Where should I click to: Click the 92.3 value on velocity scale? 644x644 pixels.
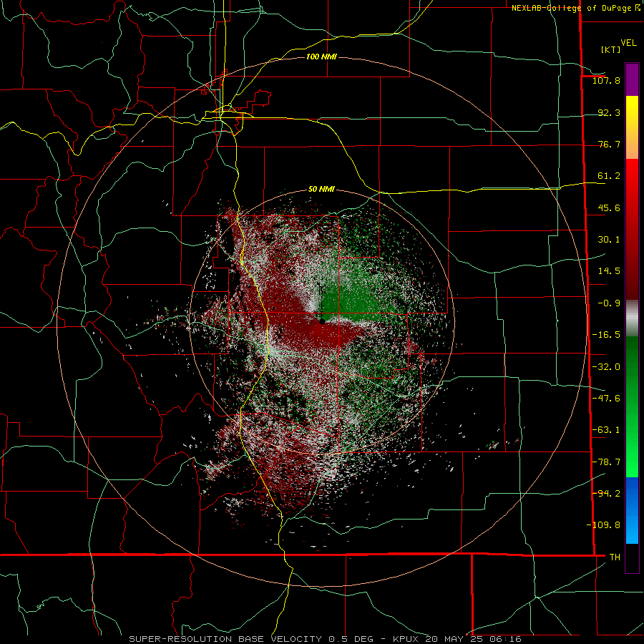pos(609,112)
